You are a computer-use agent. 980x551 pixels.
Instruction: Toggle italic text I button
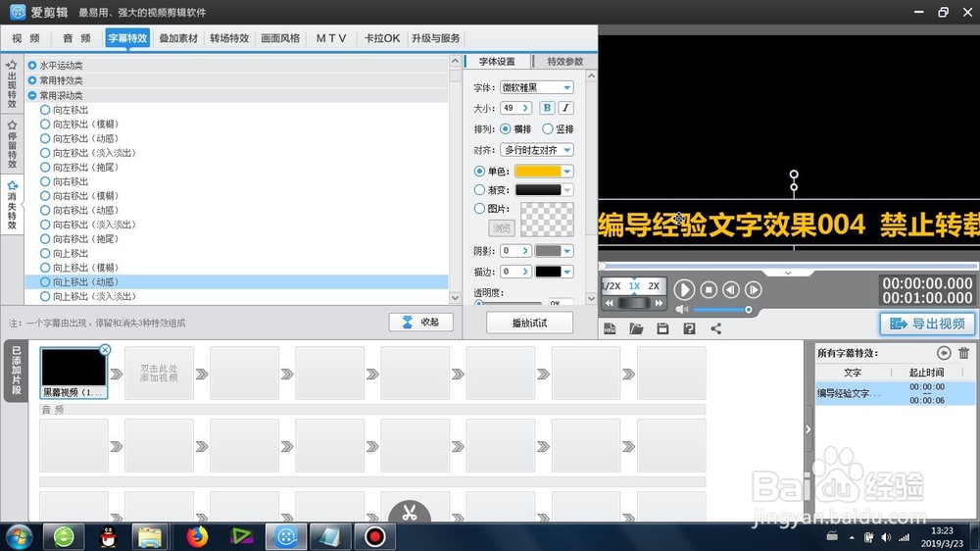565,108
